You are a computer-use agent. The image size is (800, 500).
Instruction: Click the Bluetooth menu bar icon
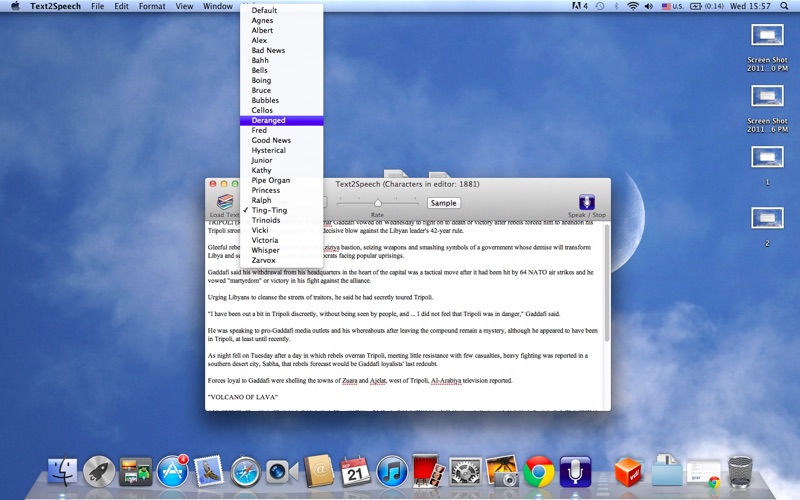(x=616, y=6)
